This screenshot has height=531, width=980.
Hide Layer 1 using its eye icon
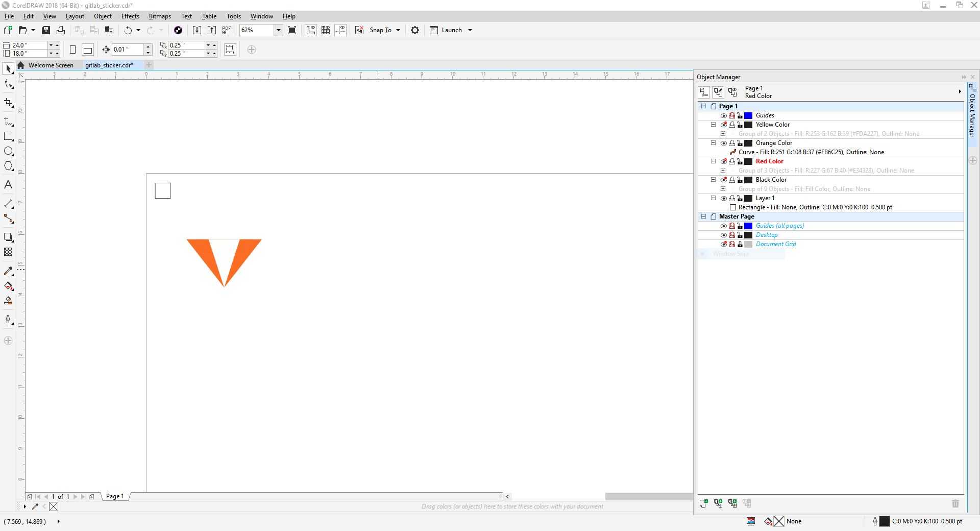[723, 198]
